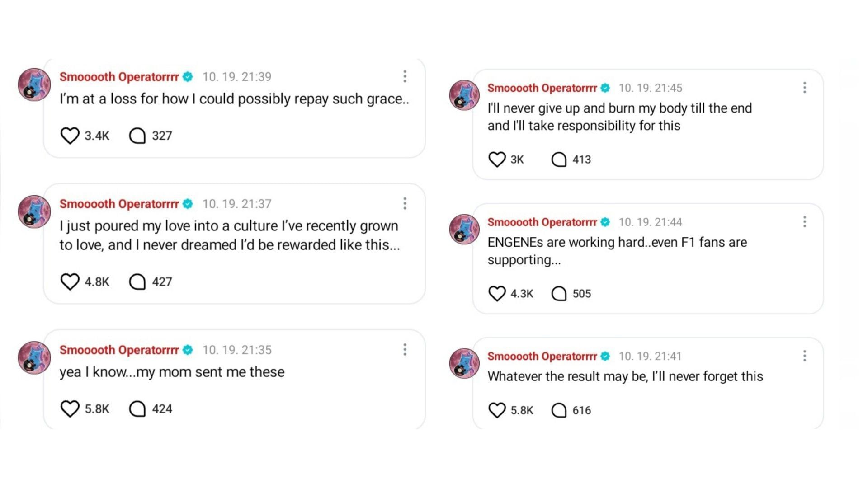Open the three-dot menu on 21:45 post
The height and width of the screenshot is (488, 868).
coord(804,88)
